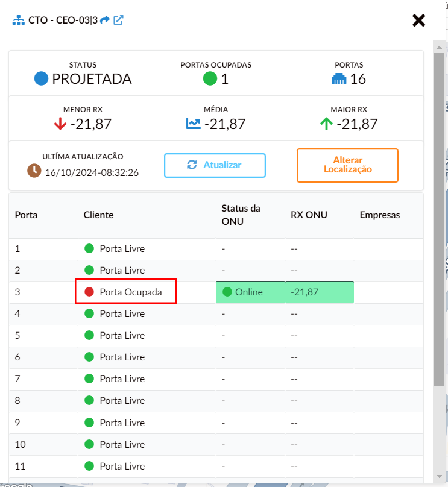Click green dot in port 1 row
The width and height of the screenshot is (448, 487).
tap(89, 248)
